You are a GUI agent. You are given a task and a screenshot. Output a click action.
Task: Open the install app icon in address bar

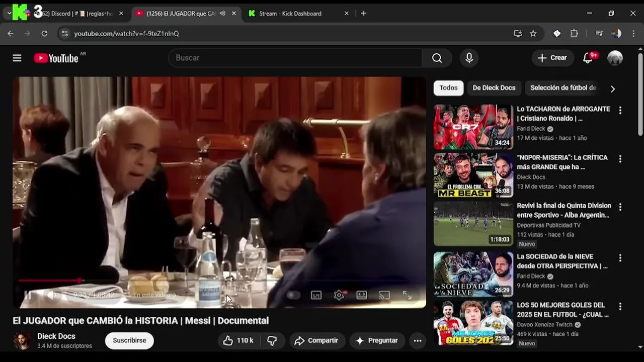[518, 34]
